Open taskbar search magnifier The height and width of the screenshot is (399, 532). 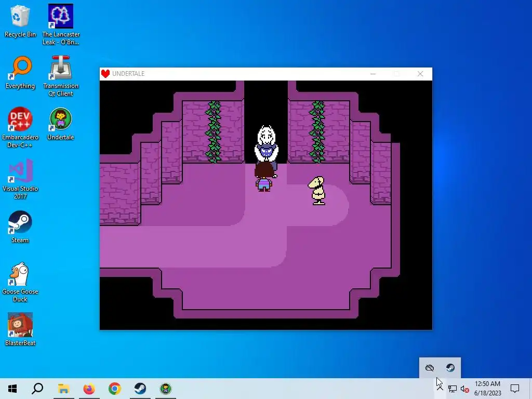pyautogui.click(x=37, y=389)
